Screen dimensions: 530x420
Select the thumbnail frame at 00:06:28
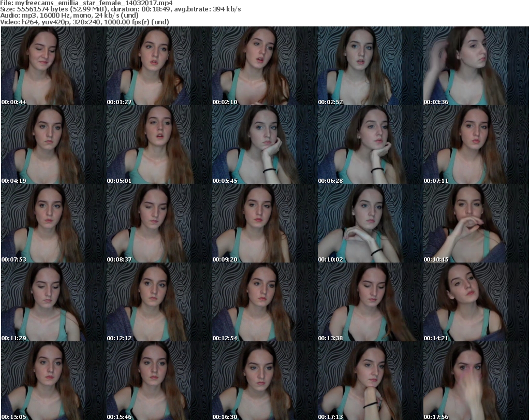(x=371, y=144)
